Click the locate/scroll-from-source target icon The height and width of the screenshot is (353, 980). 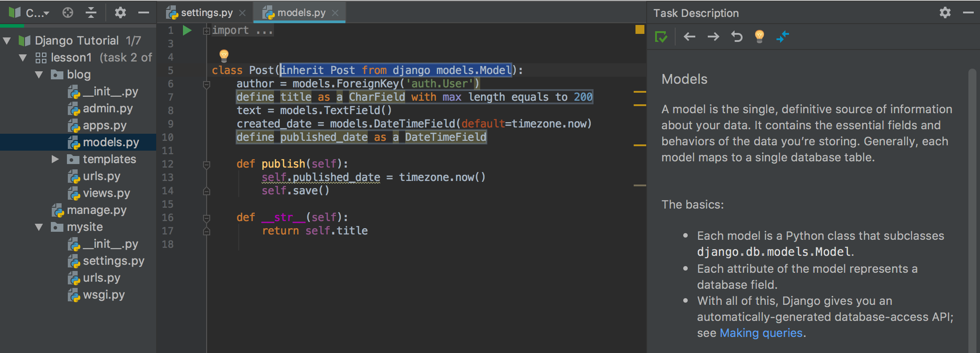(x=68, y=13)
